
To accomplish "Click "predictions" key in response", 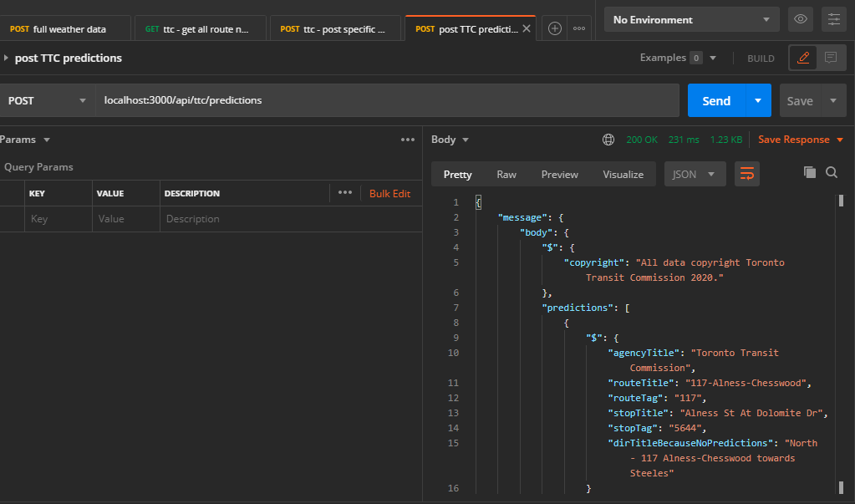I will click(578, 308).
